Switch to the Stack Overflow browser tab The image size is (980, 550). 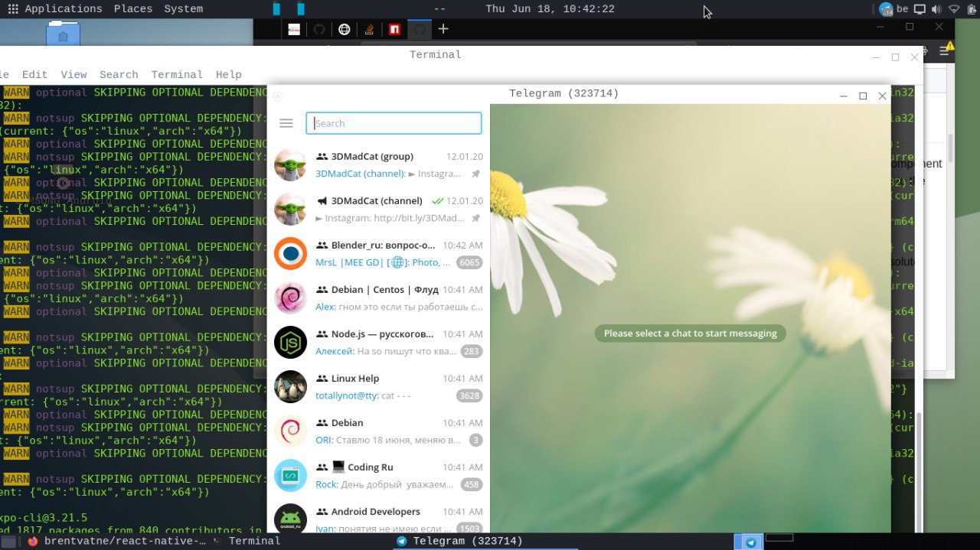(x=369, y=29)
